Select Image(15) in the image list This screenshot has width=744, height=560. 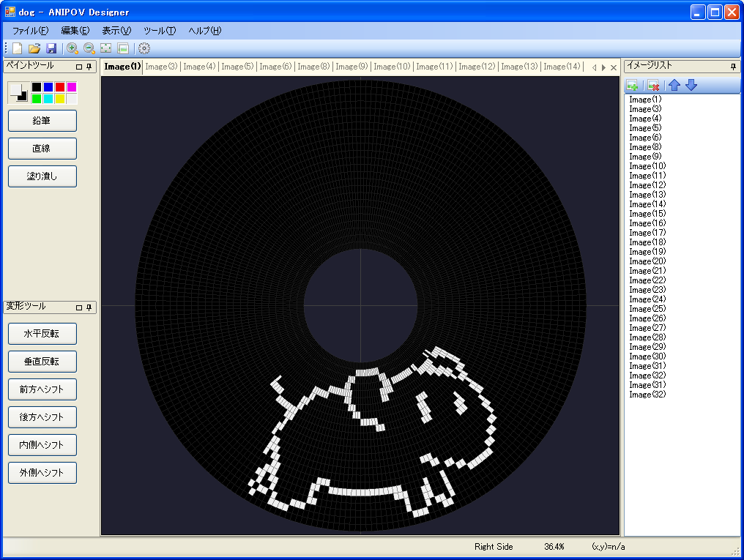click(647, 214)
